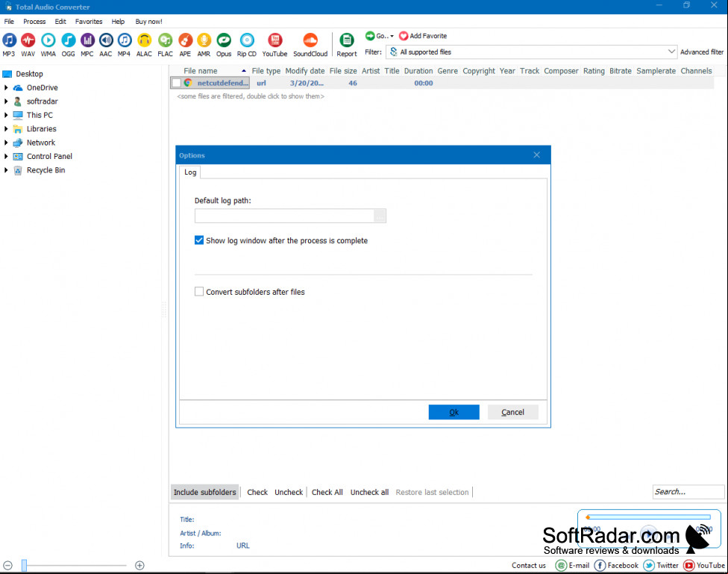Expand the softradar user folder
728x574 pixels.
click(x=6, y=102)
